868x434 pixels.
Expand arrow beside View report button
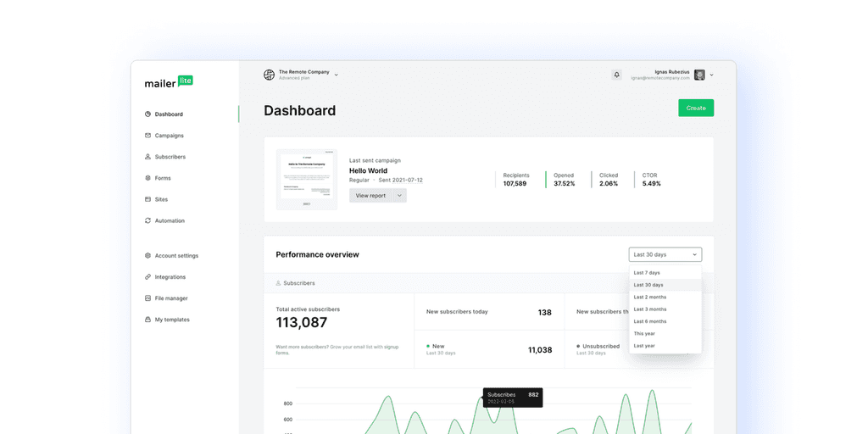400,196
